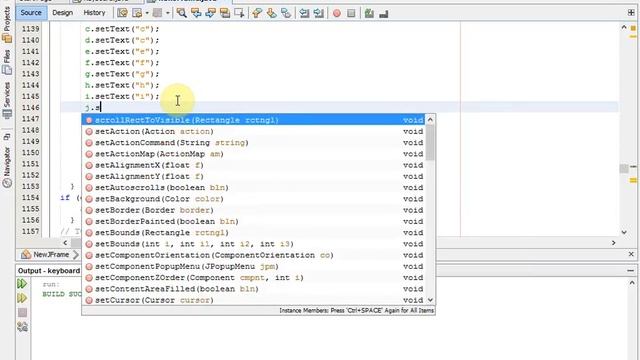Open the History view tab
640x360 pixels.
coord(94,13)
